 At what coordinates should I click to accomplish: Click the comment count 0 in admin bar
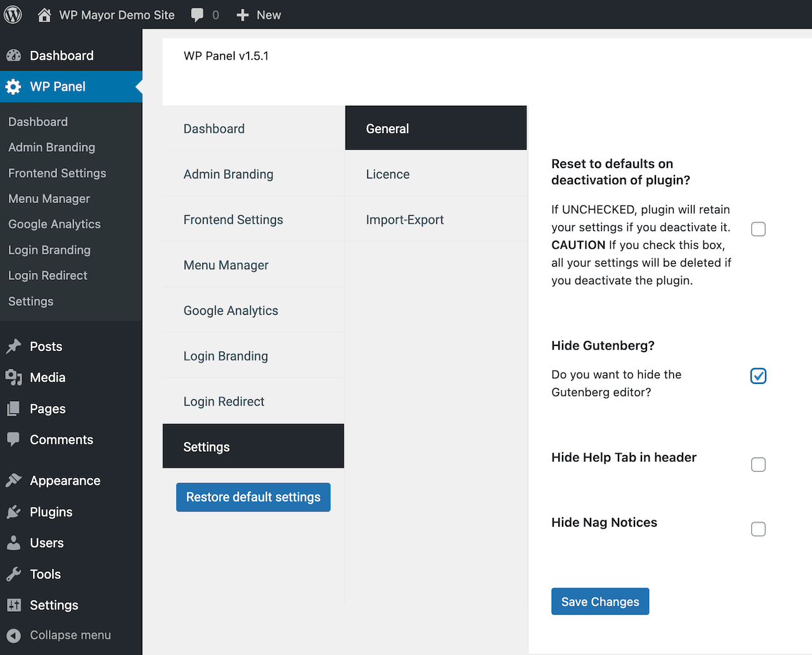click(x=216, y=15)
